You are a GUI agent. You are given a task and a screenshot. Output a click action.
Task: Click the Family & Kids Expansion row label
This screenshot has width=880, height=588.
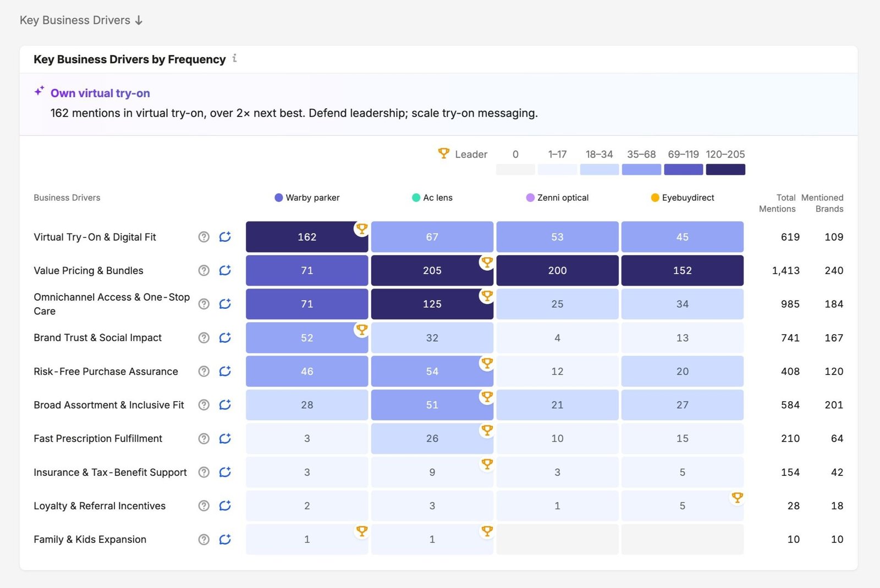(x=90, y=539)
